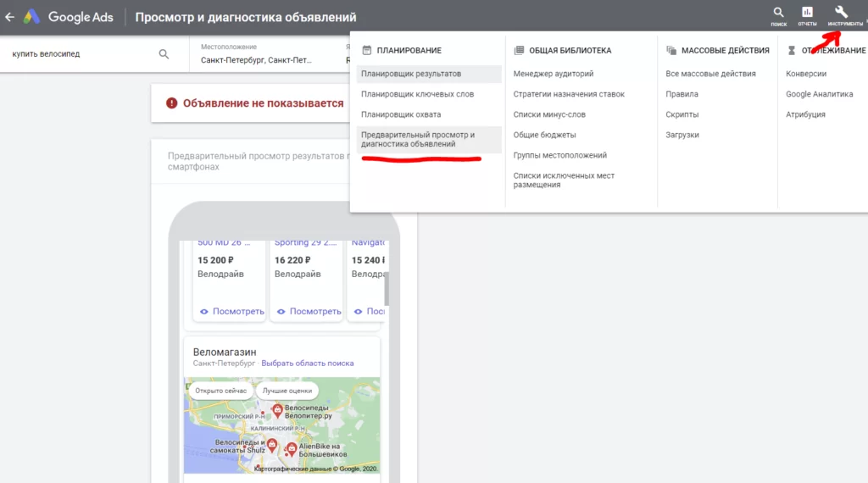Screen dimensions: 868x483
Task: Toggle the Открыто сейчас filter chip
Action: (220, 391)
